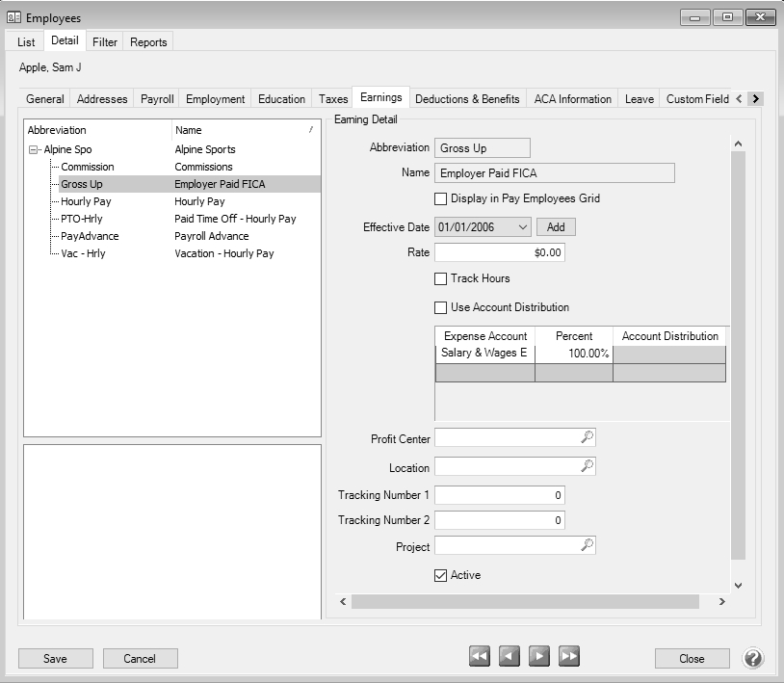The image size is (784, 683).
Task: Open the Location lookup magnifier
Action: tap(587, 466)
